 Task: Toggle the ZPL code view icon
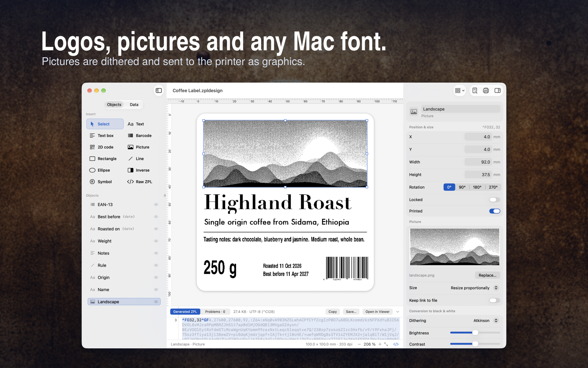tap(396, 344)
